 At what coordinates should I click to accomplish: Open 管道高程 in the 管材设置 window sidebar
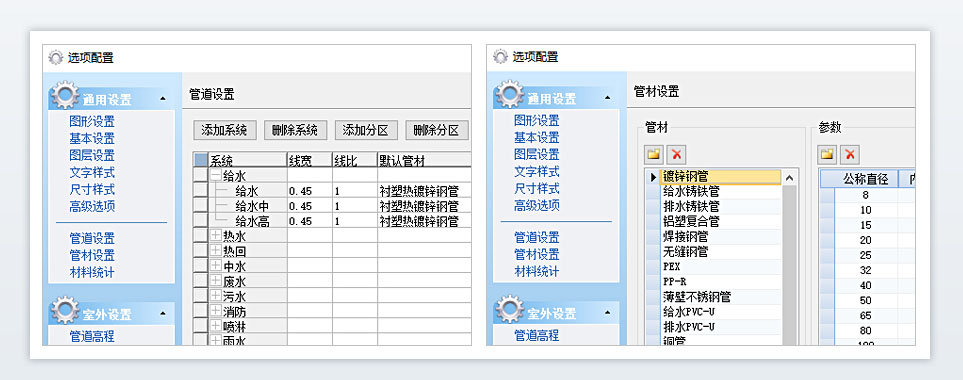point(537,335)
